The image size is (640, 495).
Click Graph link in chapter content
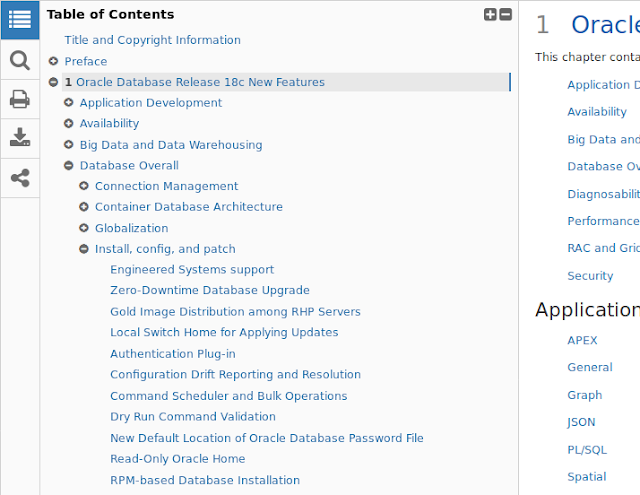pos(584,395)
